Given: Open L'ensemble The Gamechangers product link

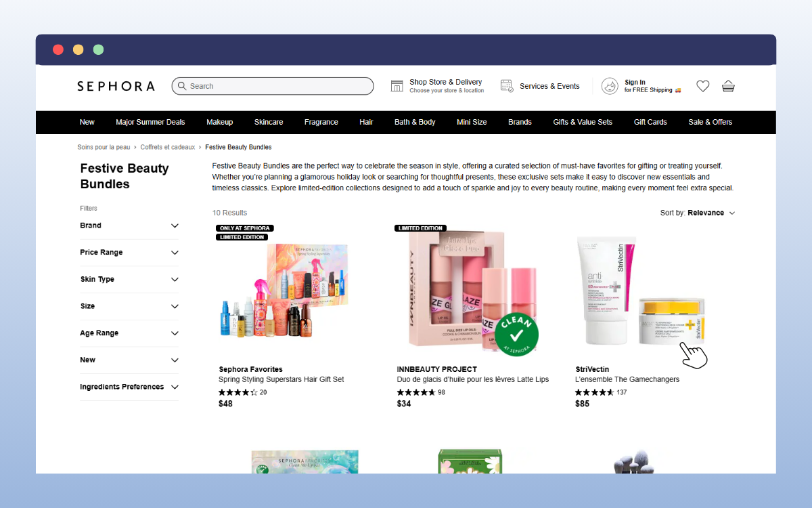Looking at the screenshot, I should [x=627, y=379].
